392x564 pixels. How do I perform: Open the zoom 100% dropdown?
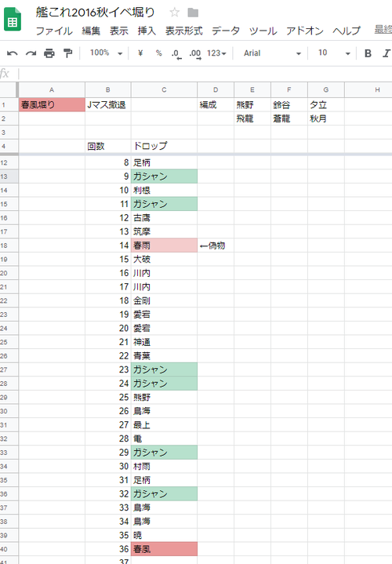point(106,53)
